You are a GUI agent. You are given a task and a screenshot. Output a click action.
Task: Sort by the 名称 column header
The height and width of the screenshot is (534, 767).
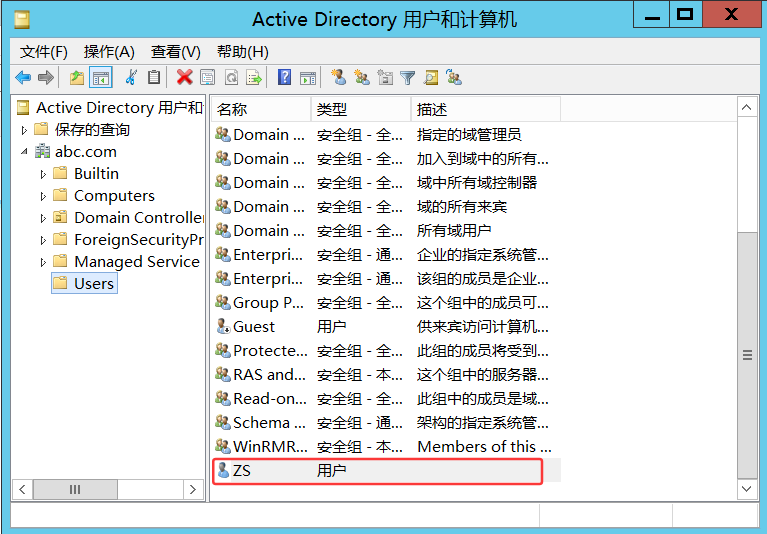click(x=261, y=109)
